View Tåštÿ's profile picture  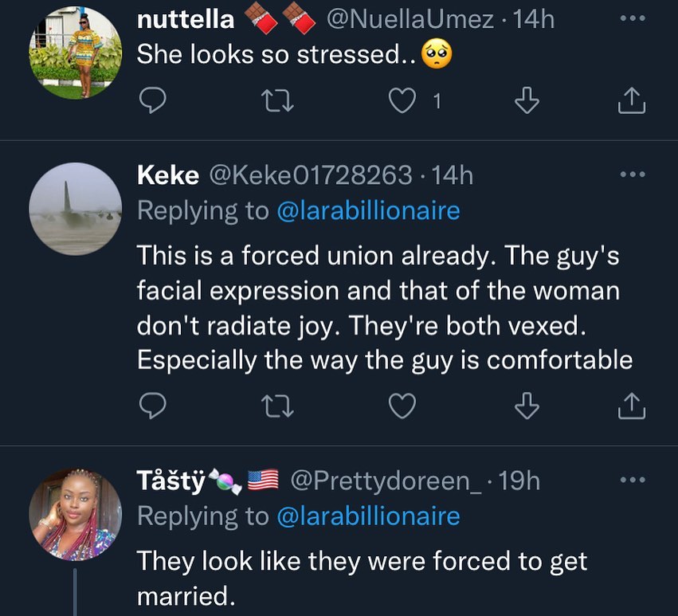pyautogui.click(x=75, y=514)
